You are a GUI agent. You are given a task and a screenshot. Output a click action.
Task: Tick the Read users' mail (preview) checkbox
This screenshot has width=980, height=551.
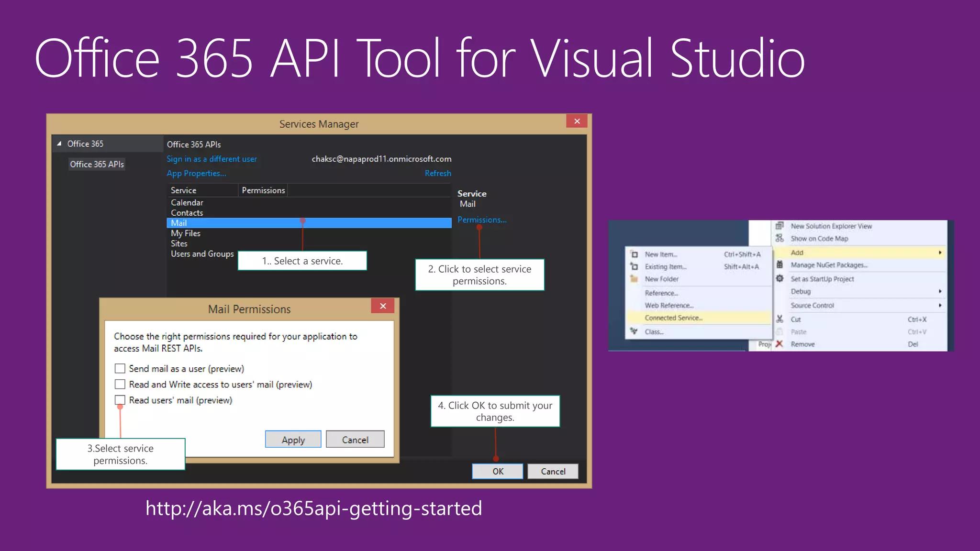(120, 400)
